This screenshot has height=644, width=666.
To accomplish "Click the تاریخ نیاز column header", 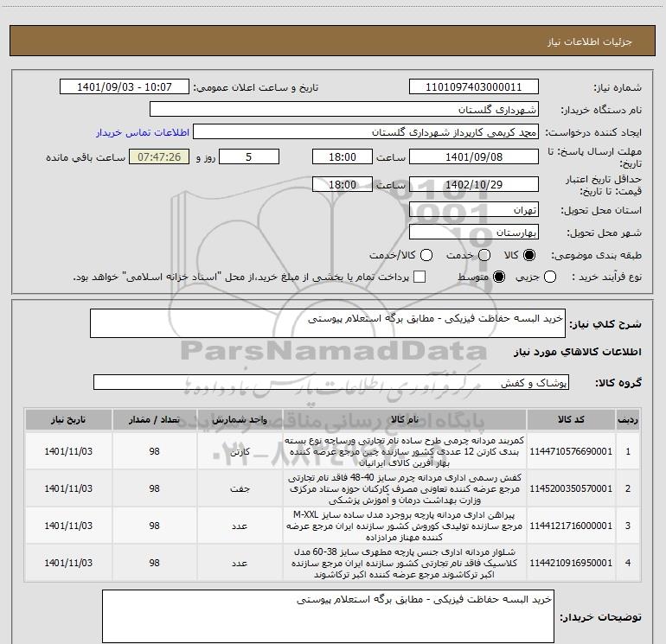I will 68,419.
